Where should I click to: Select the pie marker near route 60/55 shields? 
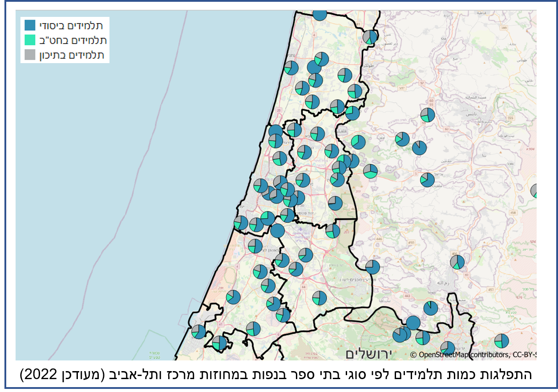pyautogui.click(x=428, y=115)
